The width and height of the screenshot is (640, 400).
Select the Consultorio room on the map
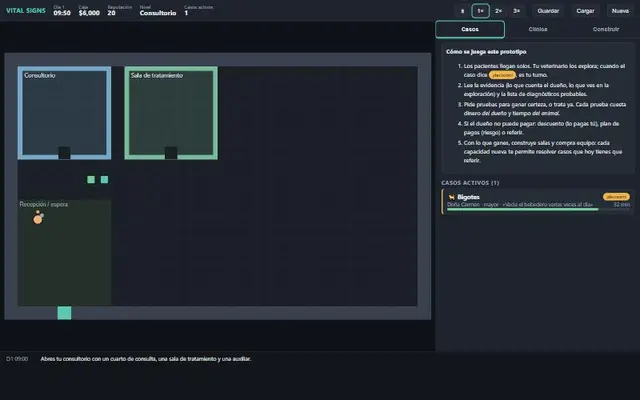coord(64,113)
